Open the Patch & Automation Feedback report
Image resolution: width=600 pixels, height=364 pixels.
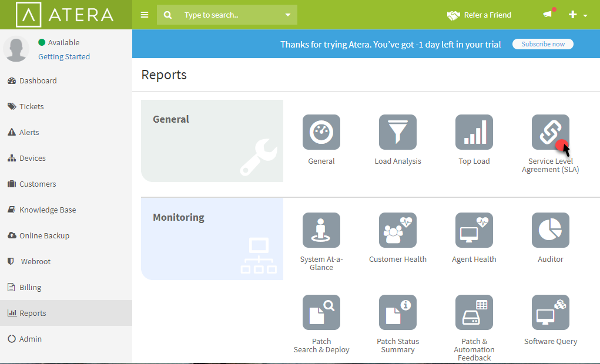[x=474, y=312]
